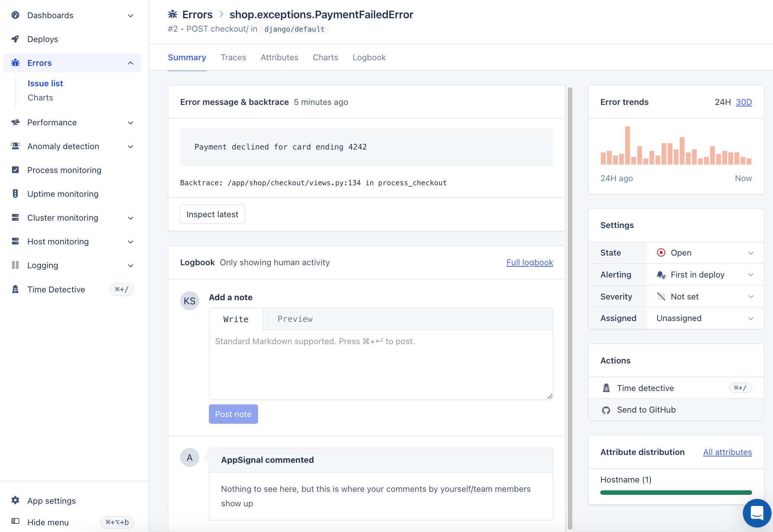The image size is (773, 532).
Task: Click the AppSignal 'A' avatar
Action: point(190,458)
